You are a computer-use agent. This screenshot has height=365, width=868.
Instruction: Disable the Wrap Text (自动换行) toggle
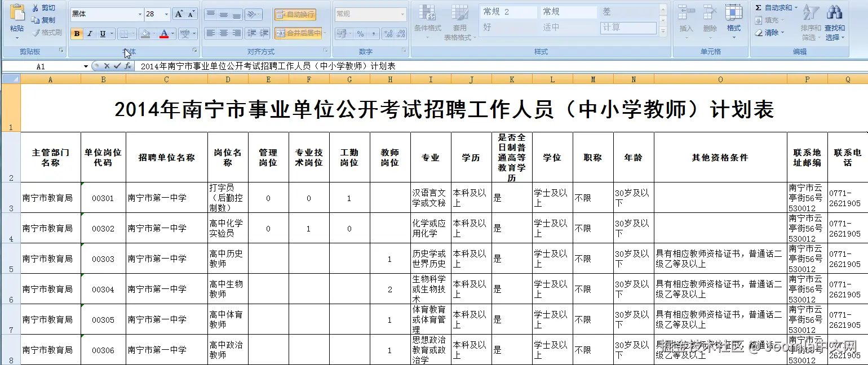point(295,14)
